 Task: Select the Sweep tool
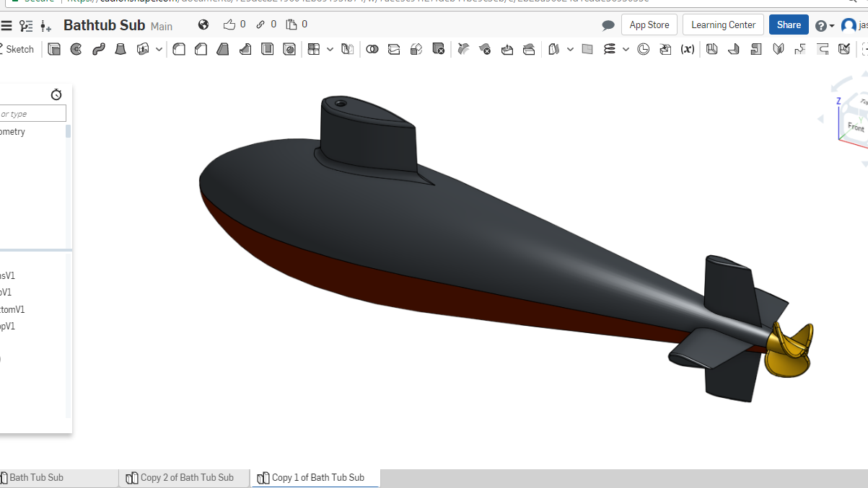click(x=98, y=50)
